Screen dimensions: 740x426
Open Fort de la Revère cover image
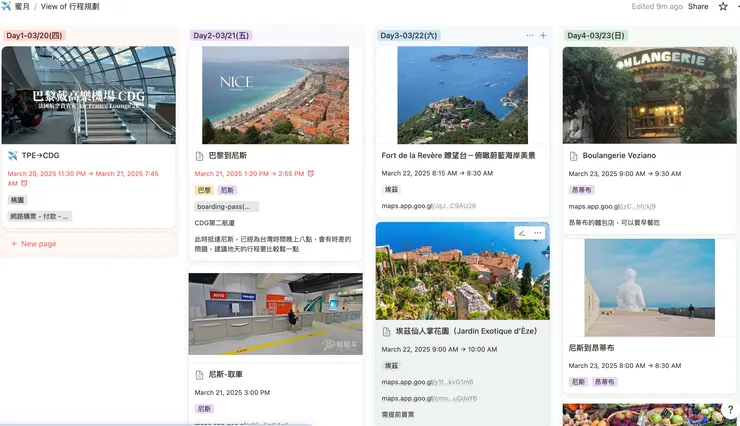tap(462, 95)
